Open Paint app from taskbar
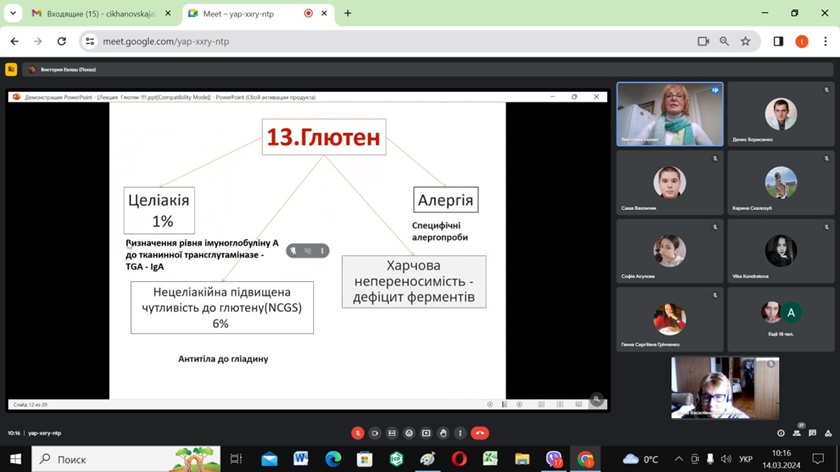The height and width of the screenshot is (472, 840). click(428, 459)
